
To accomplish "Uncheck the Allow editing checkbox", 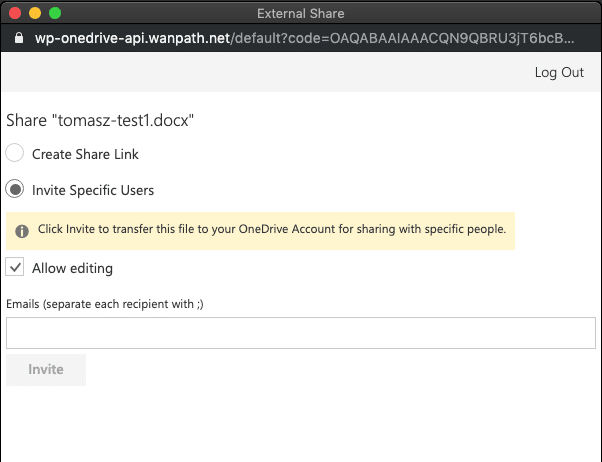I will tap(15, 267).
